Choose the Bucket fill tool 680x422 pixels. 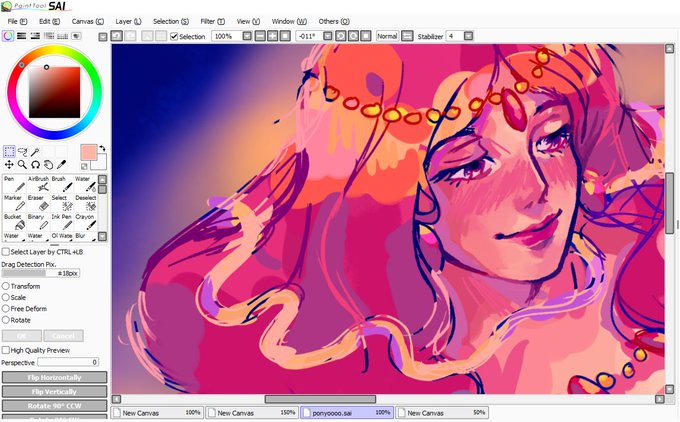[14, 222]
